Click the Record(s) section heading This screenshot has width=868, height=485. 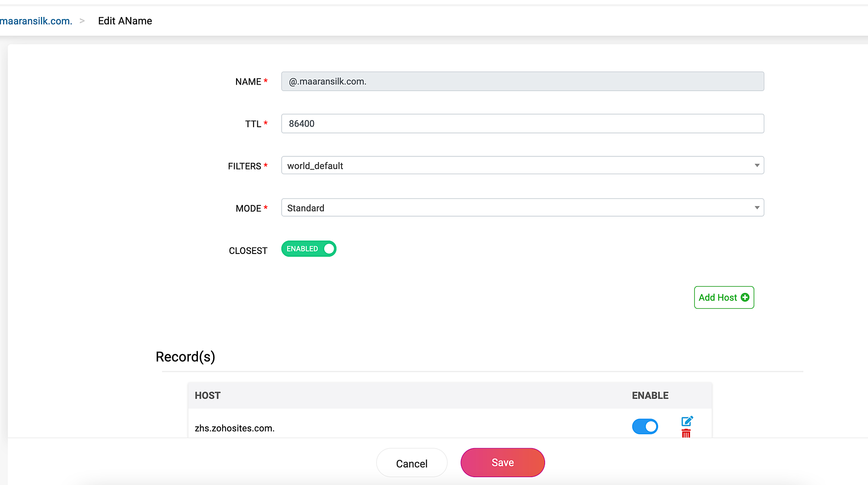(x=185, y=356)
